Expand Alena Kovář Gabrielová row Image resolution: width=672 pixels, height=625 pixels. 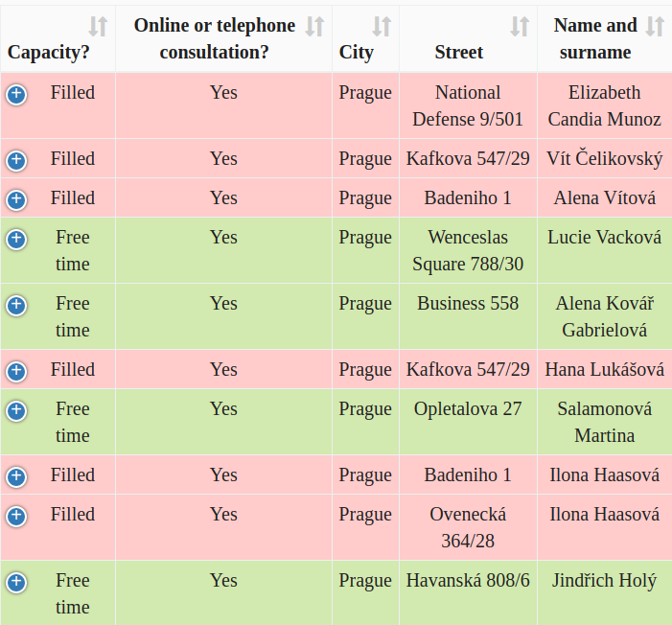point(16,305)
